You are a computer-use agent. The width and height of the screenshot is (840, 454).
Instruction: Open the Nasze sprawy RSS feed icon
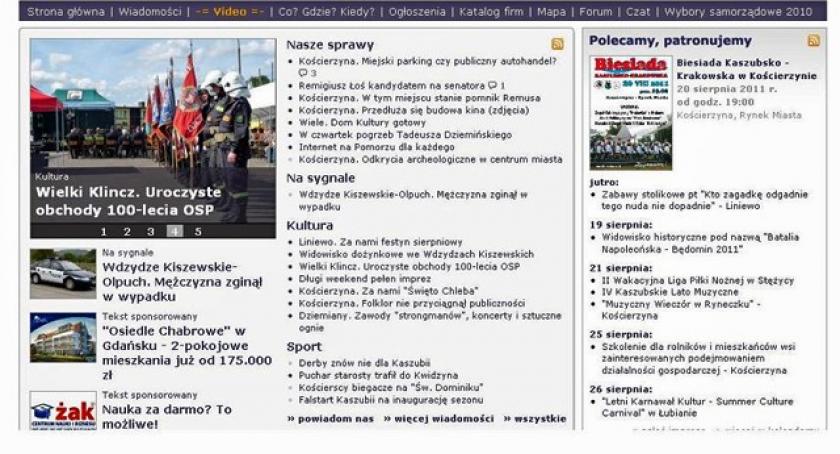click(x=557, y=44)
